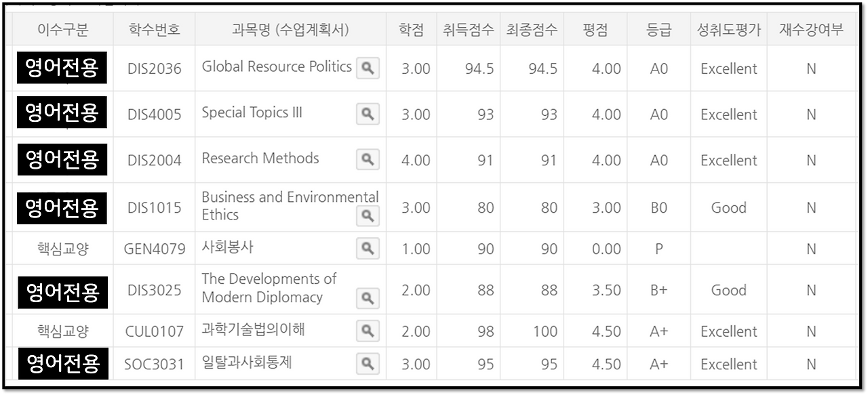Select course code DIS2036
The height and width of the screenshot is (395, 868).
(154, 69)
